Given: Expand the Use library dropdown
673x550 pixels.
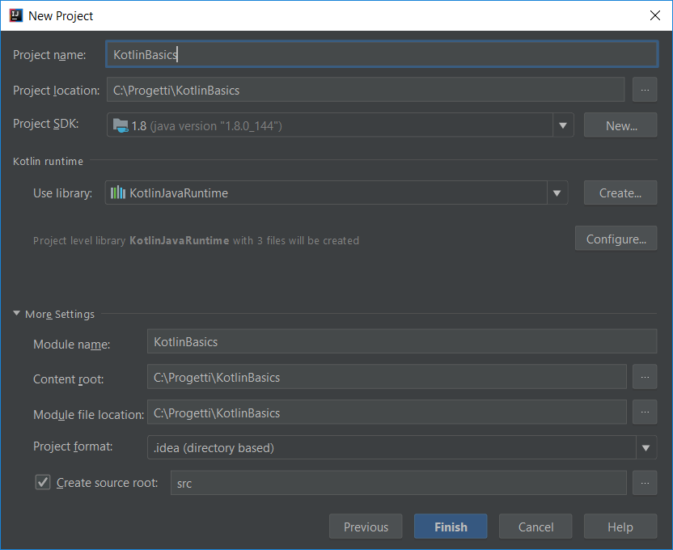Looking at the screenshot, I should 556,193.
